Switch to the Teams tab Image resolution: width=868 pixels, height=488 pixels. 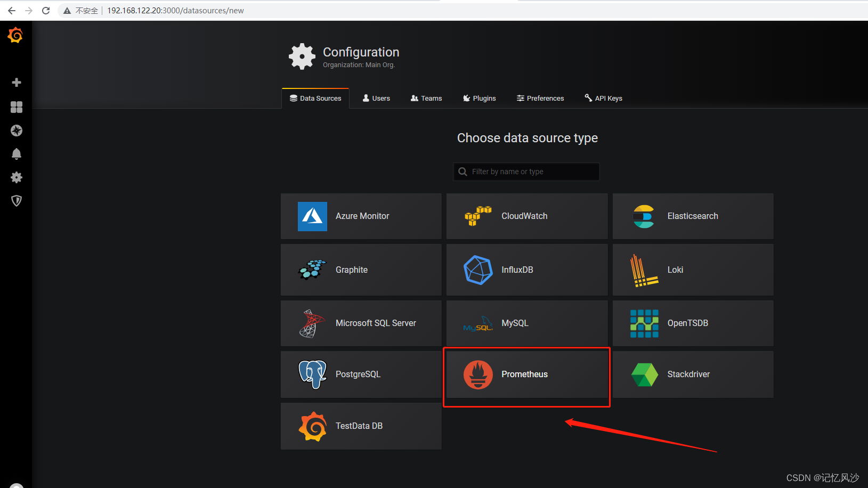click(426, 99)
